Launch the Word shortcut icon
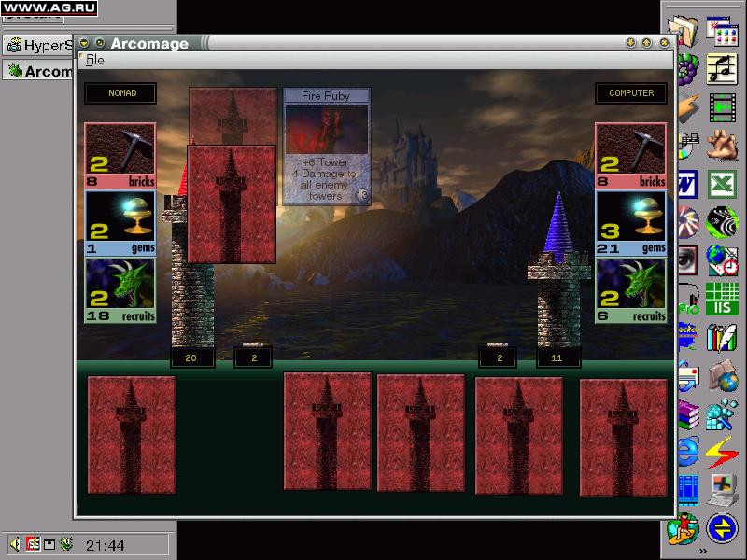The width and height of the screenshot is (747, 560). click(687, 184)
